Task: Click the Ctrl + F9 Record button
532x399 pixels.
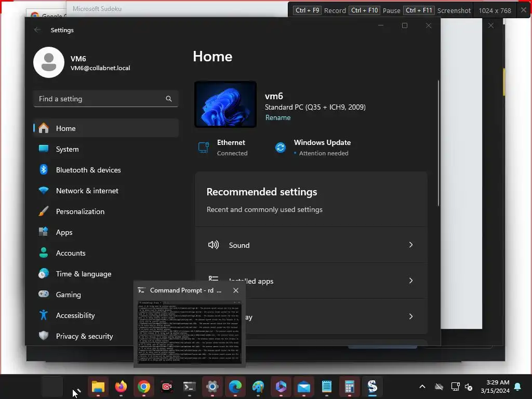Action: (x=320, y=10)
